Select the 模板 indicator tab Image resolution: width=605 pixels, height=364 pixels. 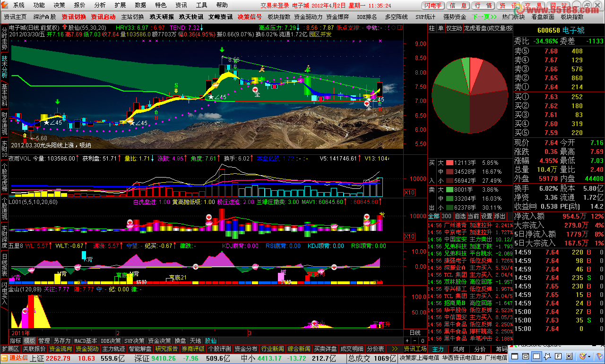click(29, 340)
